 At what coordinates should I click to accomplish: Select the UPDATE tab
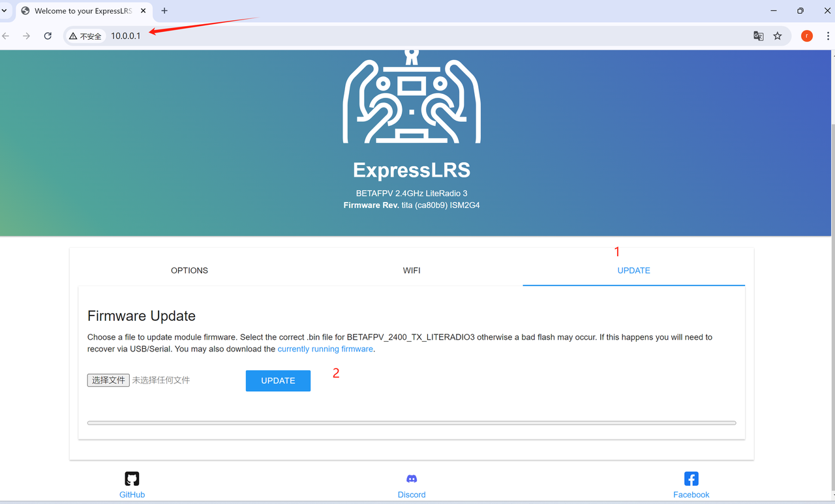tap(634, 271)
